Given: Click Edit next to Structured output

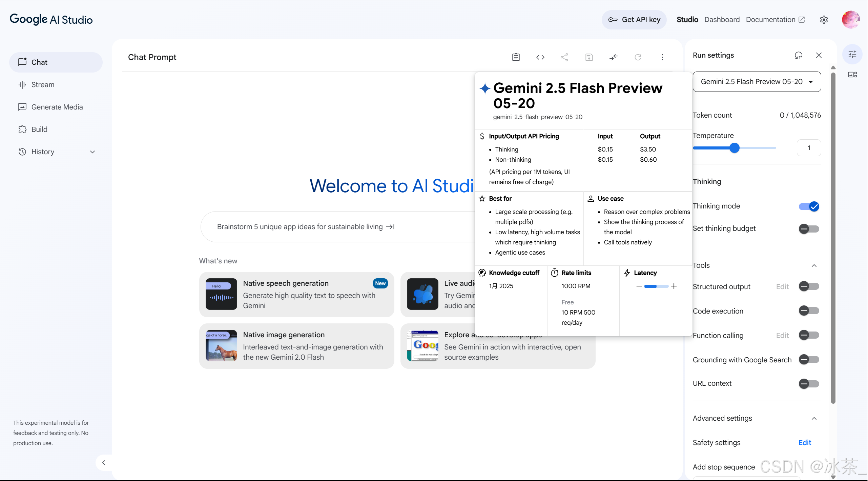Looking at the screenshot, I should click(x=782, y=287).
